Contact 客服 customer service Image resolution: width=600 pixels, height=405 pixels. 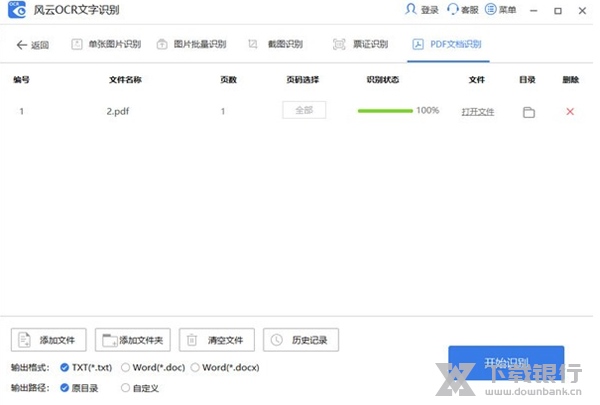coord(463,10)
